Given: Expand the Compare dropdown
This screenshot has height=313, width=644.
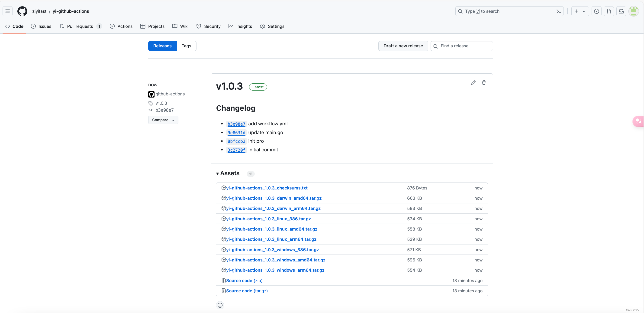Looking at the screenshot, I should point(163,120).
